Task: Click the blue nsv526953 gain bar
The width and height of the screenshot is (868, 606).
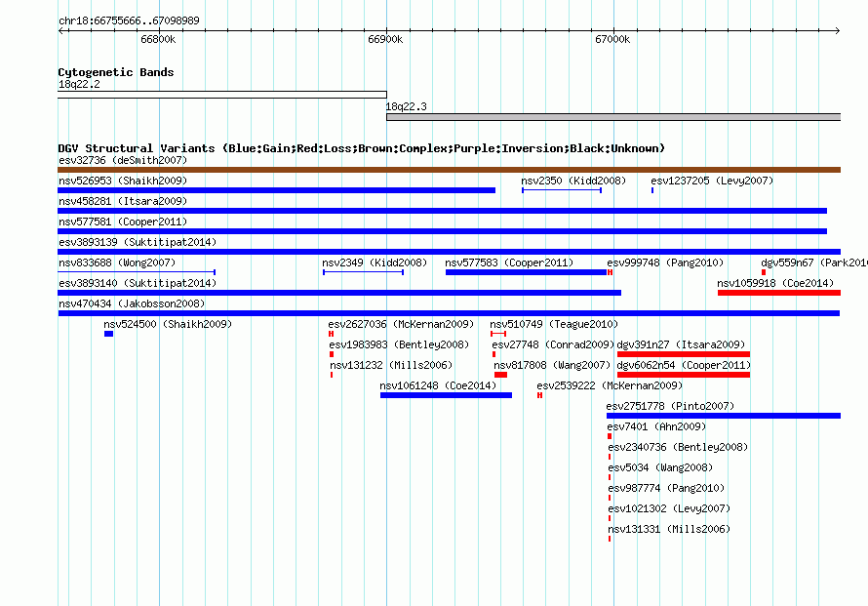Action: pos(277,190)
